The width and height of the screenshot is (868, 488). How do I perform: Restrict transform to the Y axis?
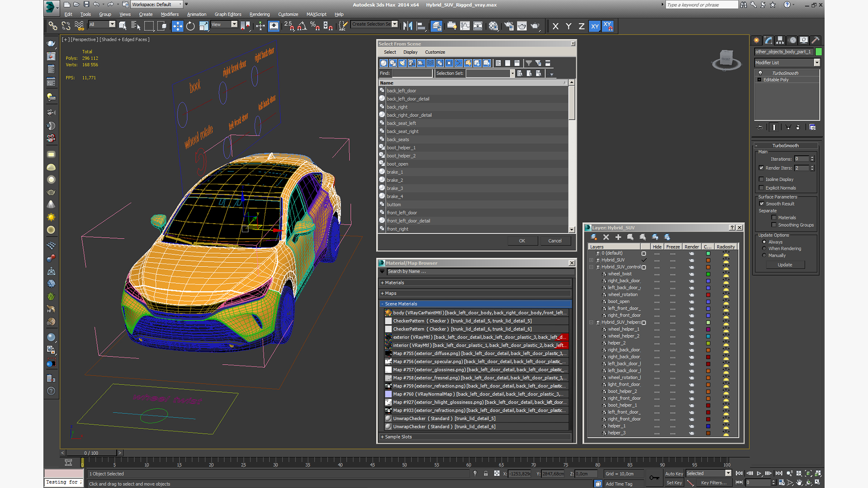click(x=568, y=26)
